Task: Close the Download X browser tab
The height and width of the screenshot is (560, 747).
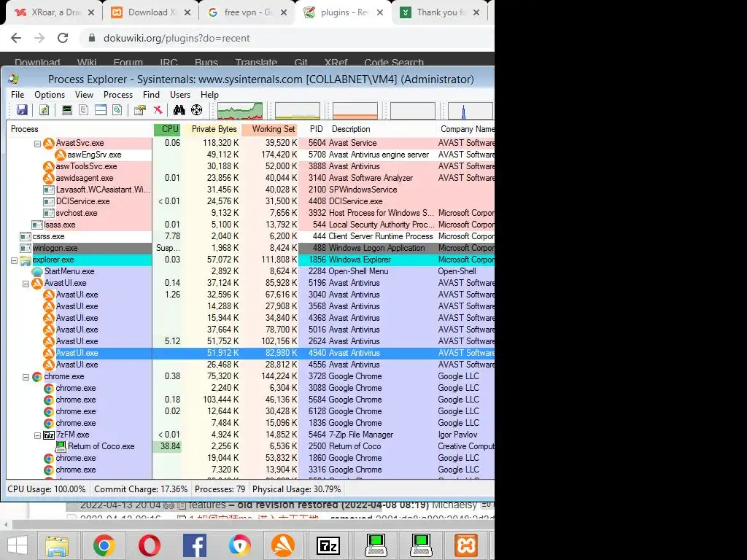Action: 187,12
